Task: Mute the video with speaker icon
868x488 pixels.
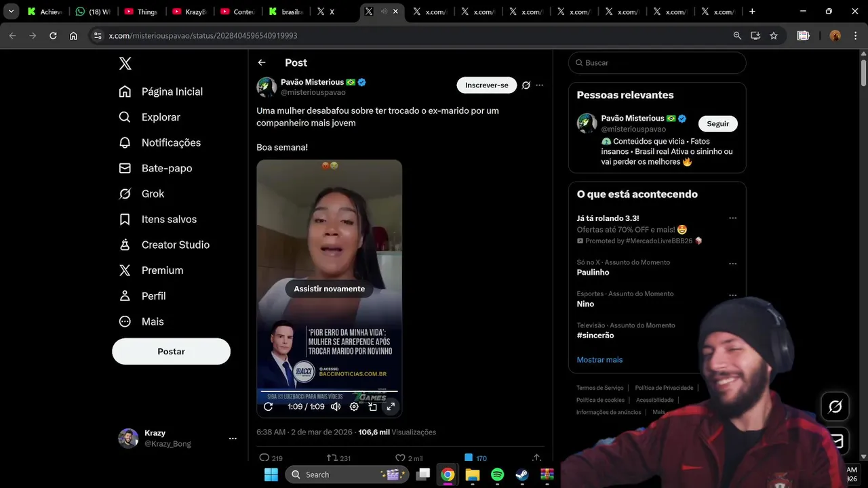Action: tap(336, 407)
